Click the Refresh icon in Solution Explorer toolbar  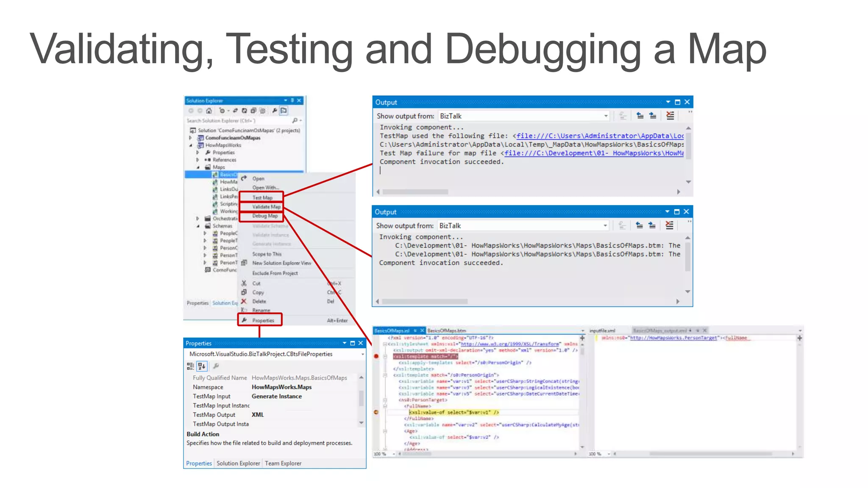[244, 111]
